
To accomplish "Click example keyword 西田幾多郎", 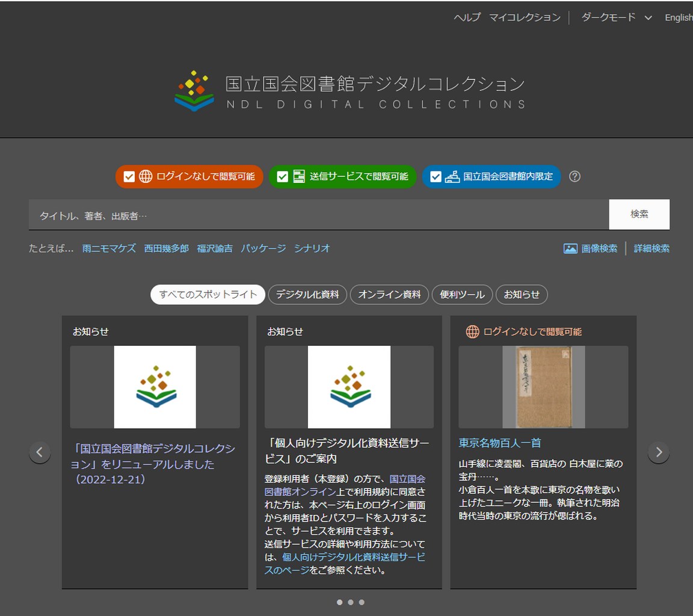I will [166, 248].
